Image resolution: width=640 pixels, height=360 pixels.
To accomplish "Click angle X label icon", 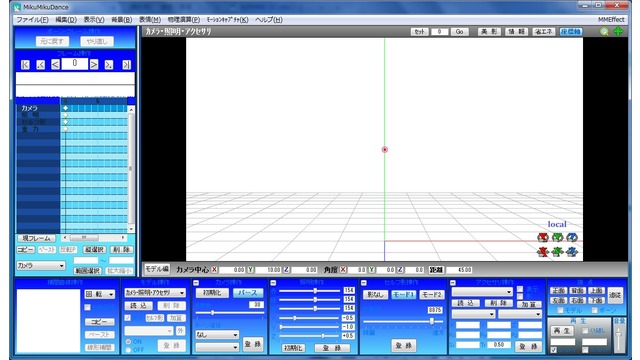I will pos(343,270).
